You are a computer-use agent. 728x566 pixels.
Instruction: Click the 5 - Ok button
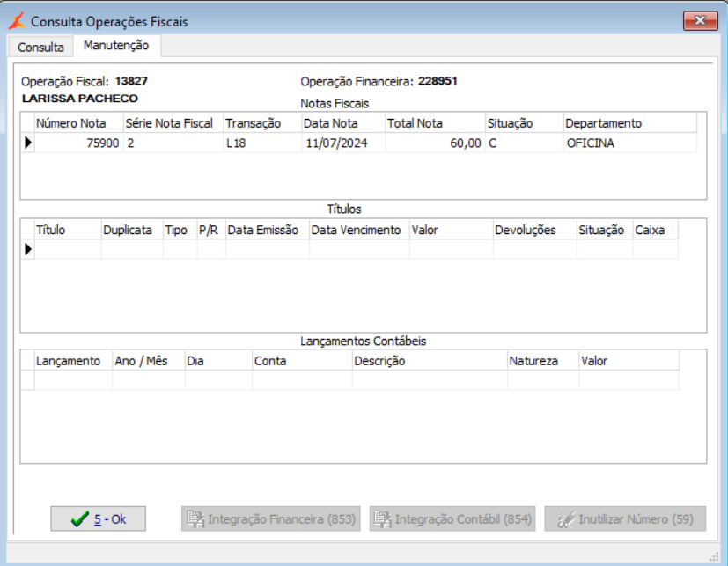click(98, 518)
